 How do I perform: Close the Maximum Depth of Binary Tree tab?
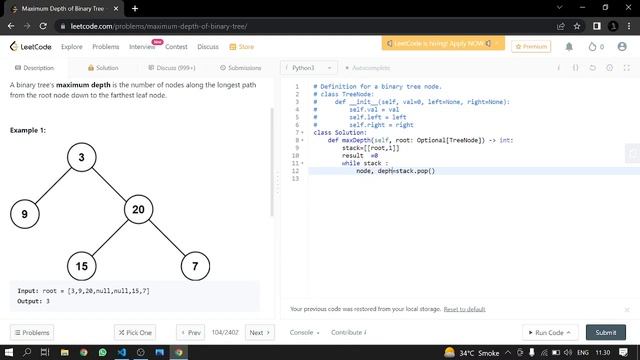[116, 8]
